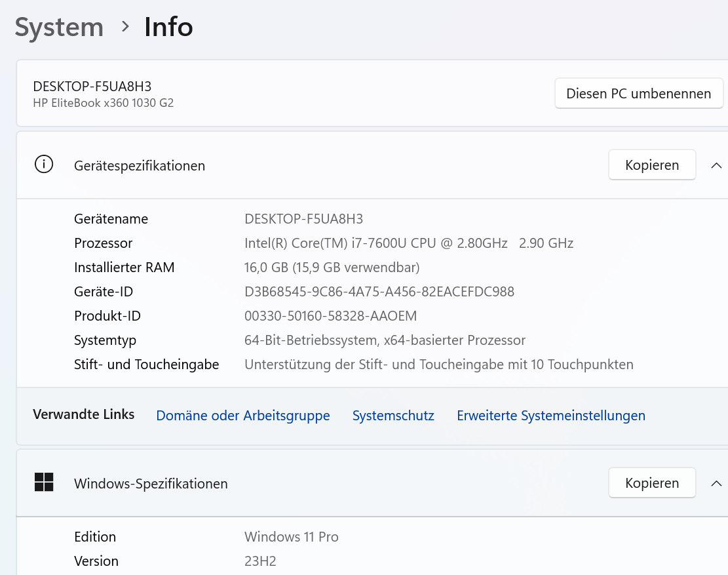Click the Edition value Windows 11 Pro

pyautogui.click(x=291, y=537)
